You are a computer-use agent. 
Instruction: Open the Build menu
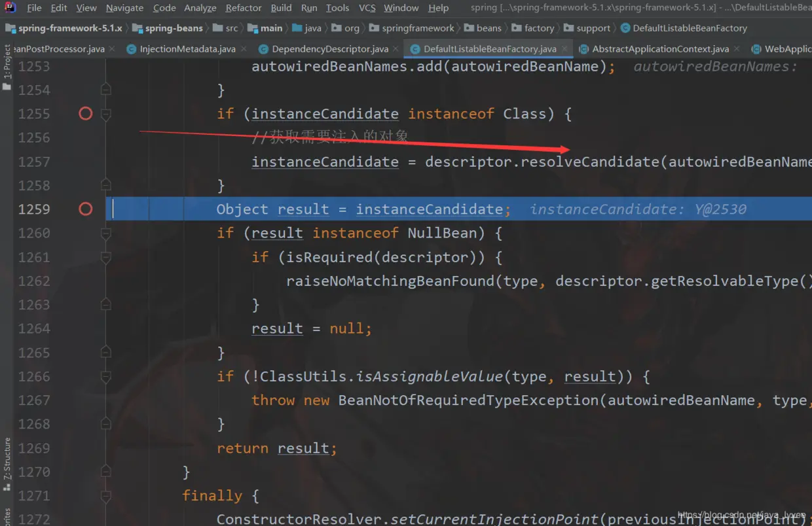coord(282,8)
